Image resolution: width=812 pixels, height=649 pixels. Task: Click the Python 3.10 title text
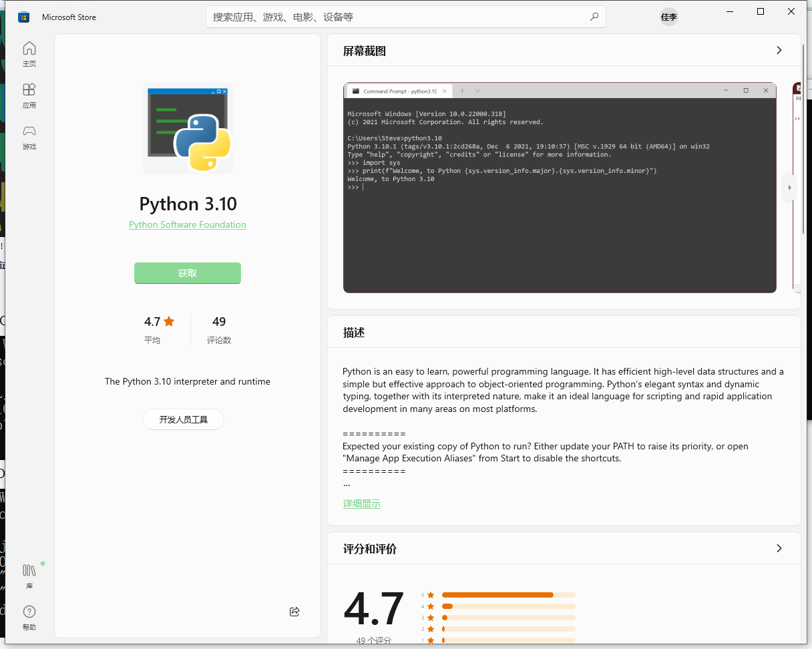pos(188,204)
